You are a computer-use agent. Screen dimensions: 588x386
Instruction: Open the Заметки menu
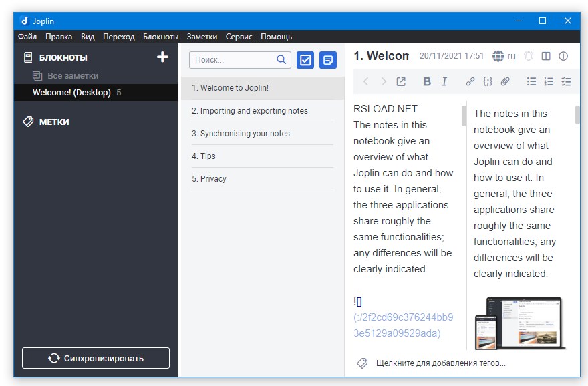tap(202, 37)
